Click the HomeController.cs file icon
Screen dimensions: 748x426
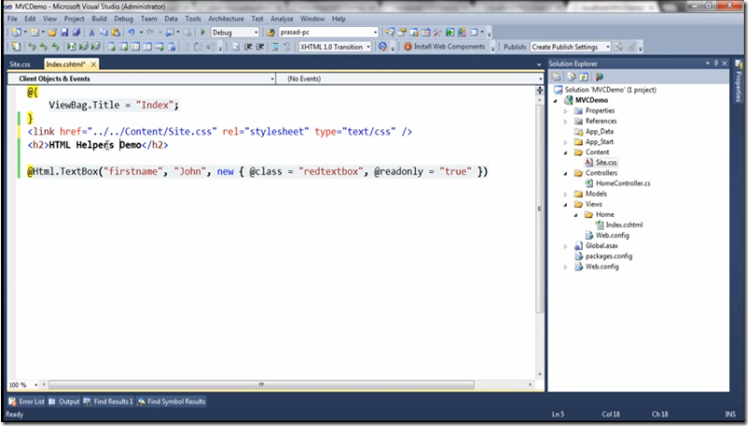(589, 183)
